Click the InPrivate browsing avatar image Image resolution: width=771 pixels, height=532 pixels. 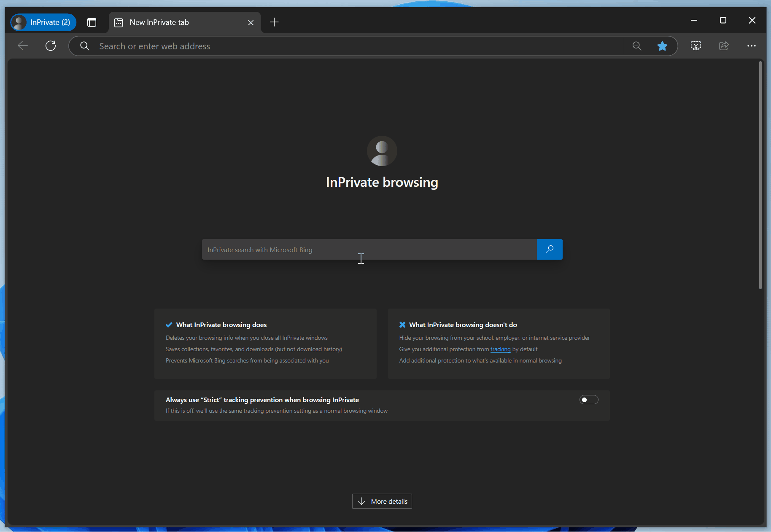coord(382,151)
